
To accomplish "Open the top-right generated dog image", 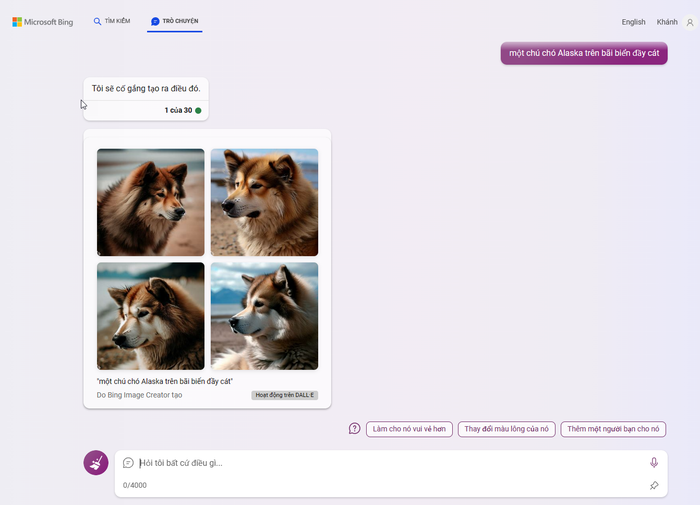I will 264,202.
